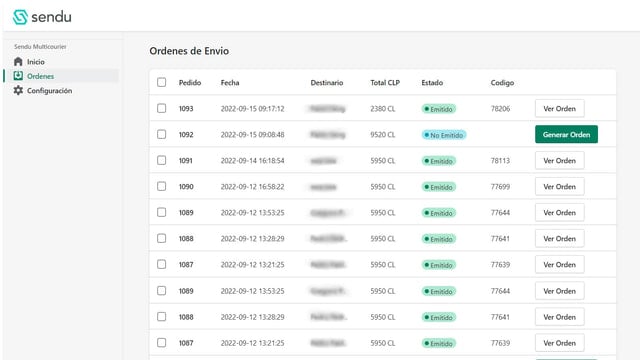View the order with code 78113
Image resolution: width=640 pixels, height=360 pixels.
coord(559,160)
